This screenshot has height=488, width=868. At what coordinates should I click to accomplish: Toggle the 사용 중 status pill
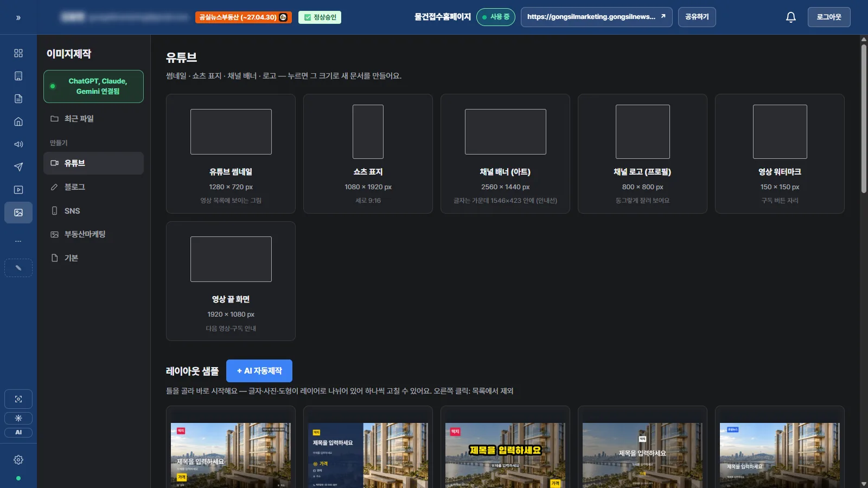pos(496,17)
